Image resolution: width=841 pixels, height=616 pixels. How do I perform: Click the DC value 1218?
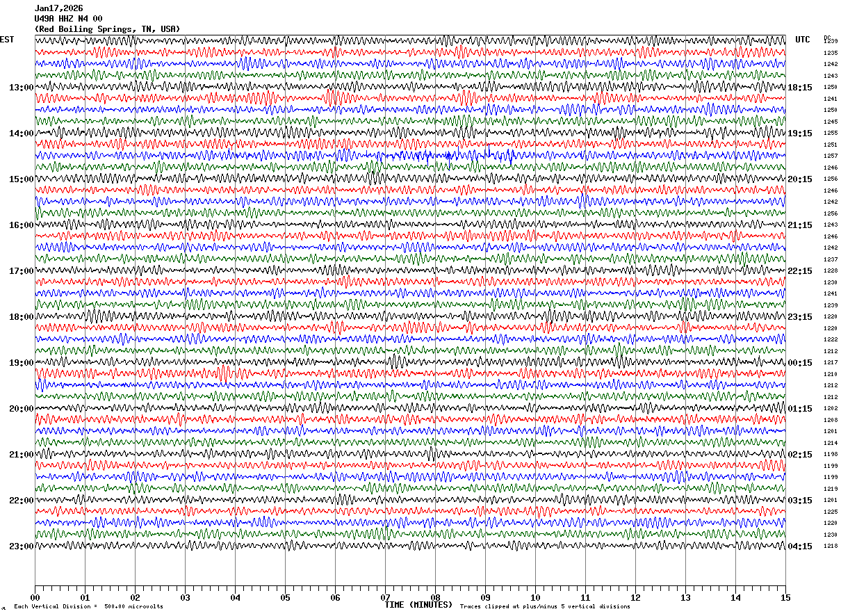(x=831, y=546)
